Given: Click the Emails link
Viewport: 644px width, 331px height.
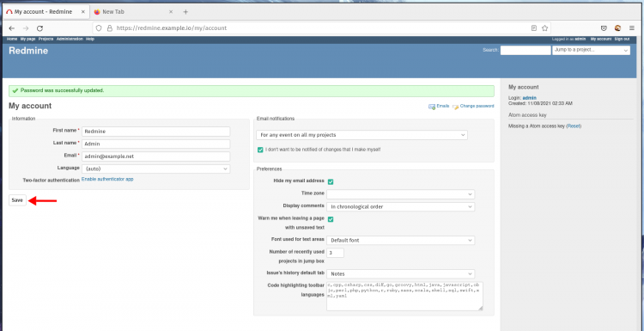Looking at the screenshot, I should click(x=443, y=106).
